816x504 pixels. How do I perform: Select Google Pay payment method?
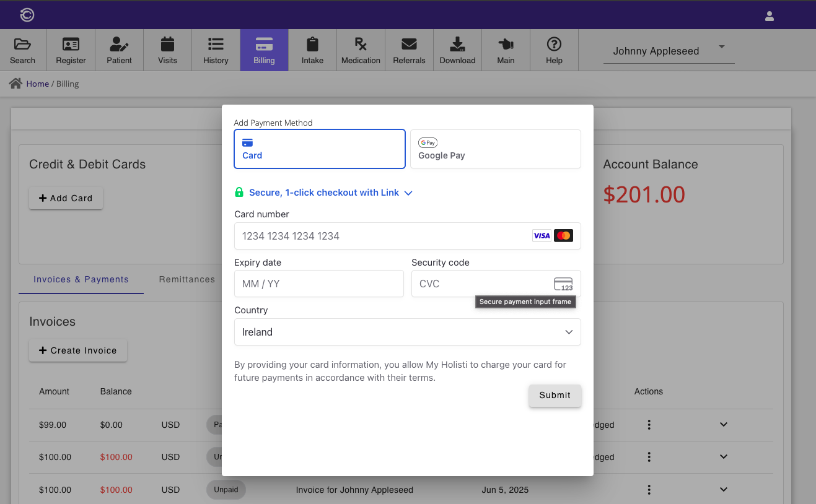(496, 149)
